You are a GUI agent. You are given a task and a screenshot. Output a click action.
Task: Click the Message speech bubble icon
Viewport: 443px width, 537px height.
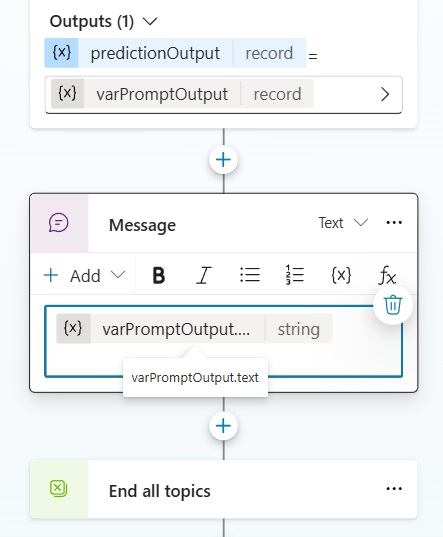coord(59,223)
